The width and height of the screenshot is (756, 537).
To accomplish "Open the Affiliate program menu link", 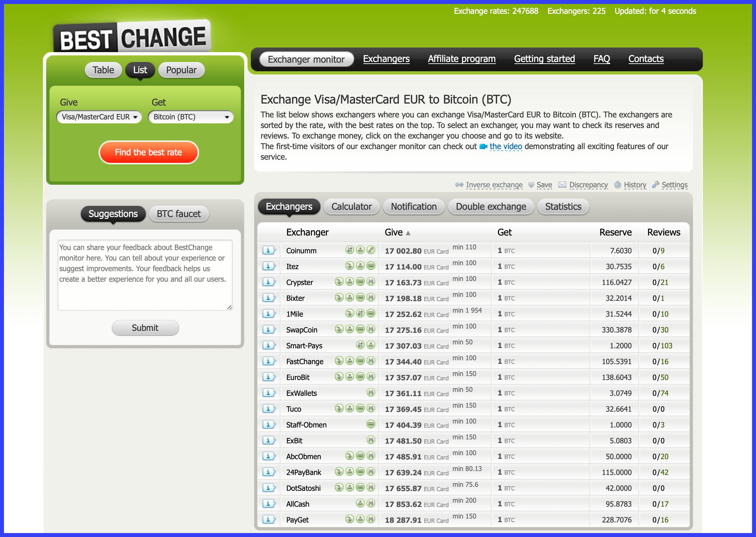I will (461, 59).
